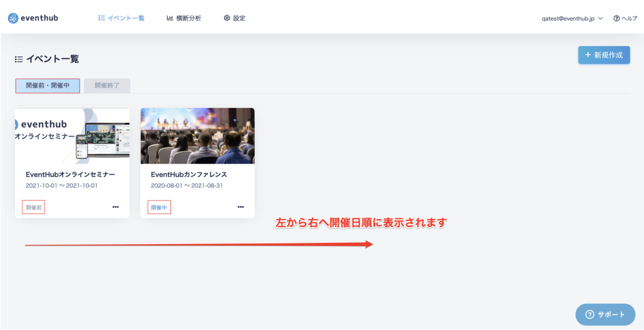The height and width of the screenshot is (330, 644).
Task: Expand the qatest@eventhub.jp account dropdown
Action: 572,19
